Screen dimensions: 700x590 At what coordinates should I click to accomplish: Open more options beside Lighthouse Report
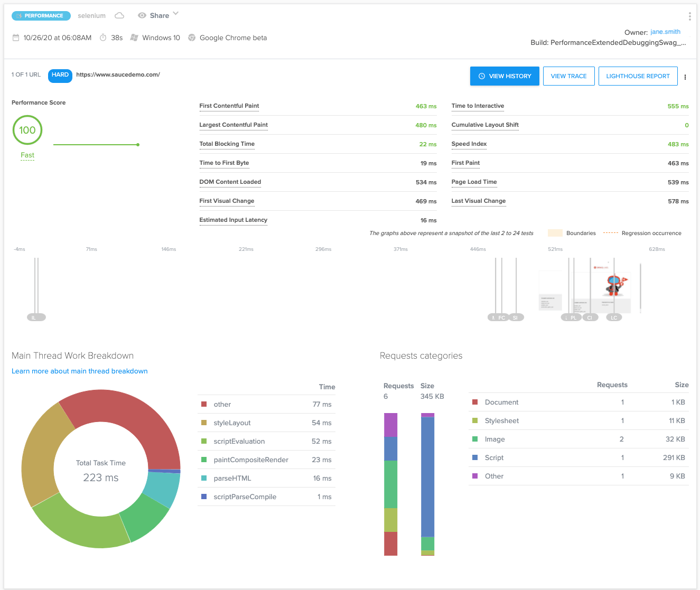(685, 77)
